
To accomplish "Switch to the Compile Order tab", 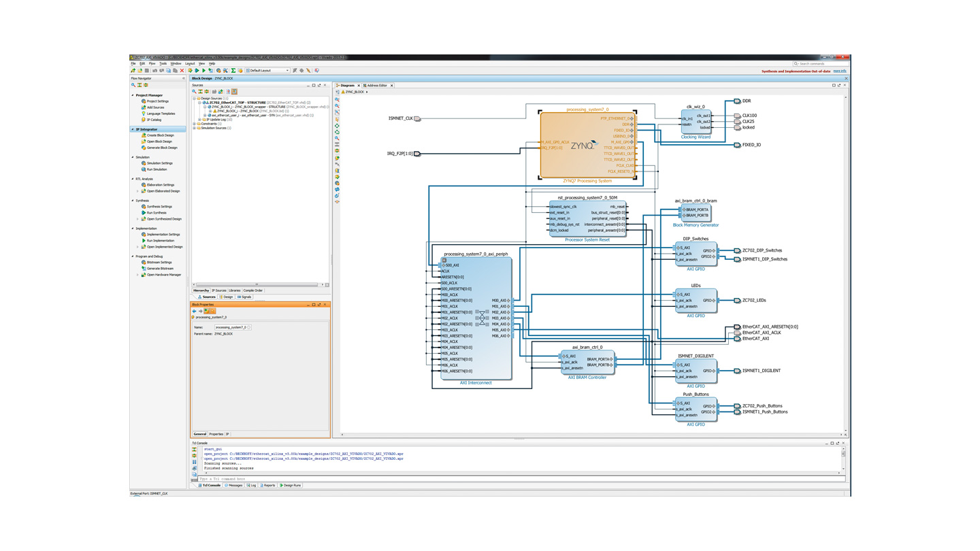I will click(252, 290).
